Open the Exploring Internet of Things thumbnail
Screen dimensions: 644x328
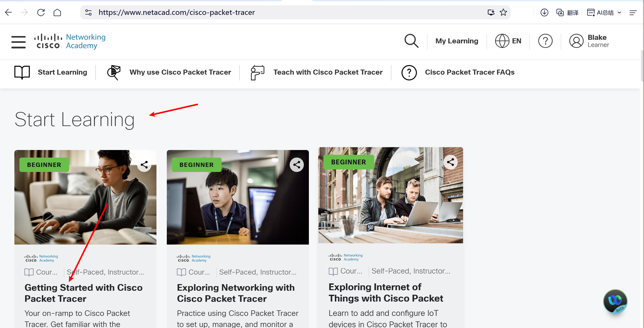tap(391, 195)
